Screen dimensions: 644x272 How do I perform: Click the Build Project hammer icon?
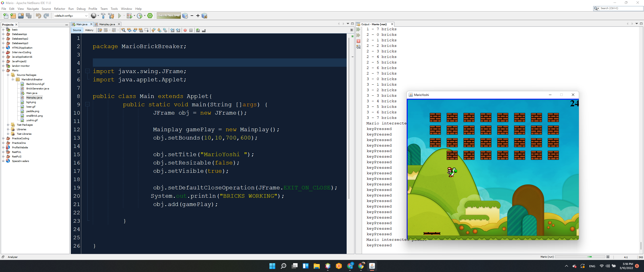point(103,16)
